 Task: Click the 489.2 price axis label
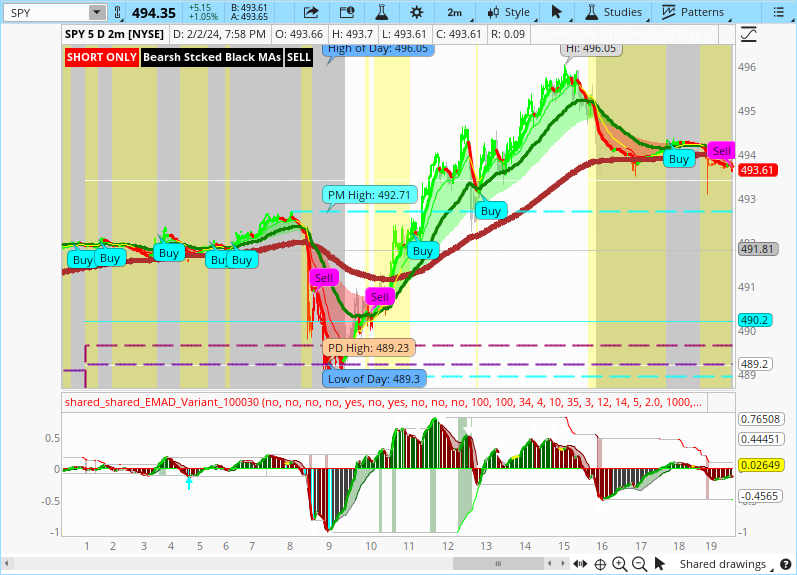(x=755, y=364)
